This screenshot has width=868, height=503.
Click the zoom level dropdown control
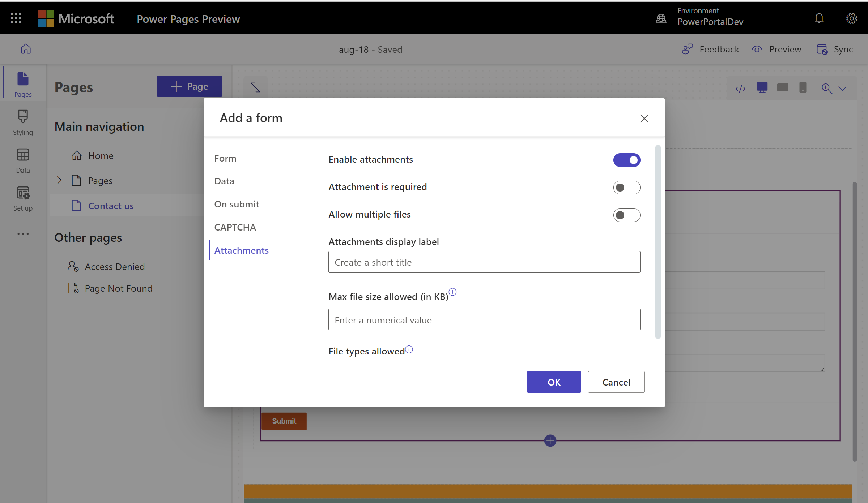coord(842,88)
